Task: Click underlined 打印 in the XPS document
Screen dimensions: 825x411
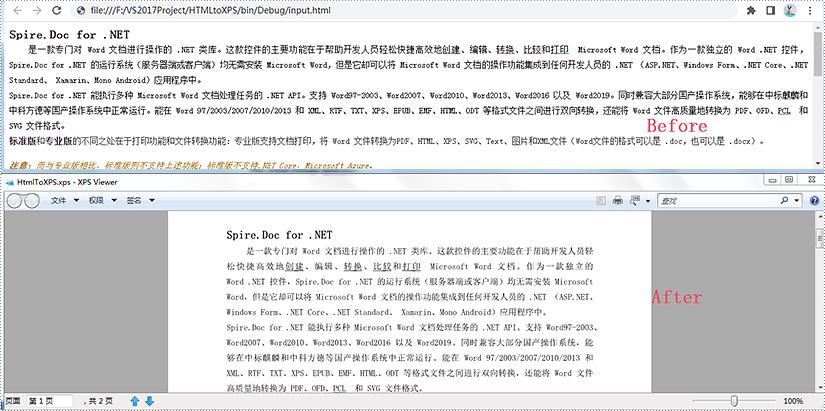Action: pos(411,266)
